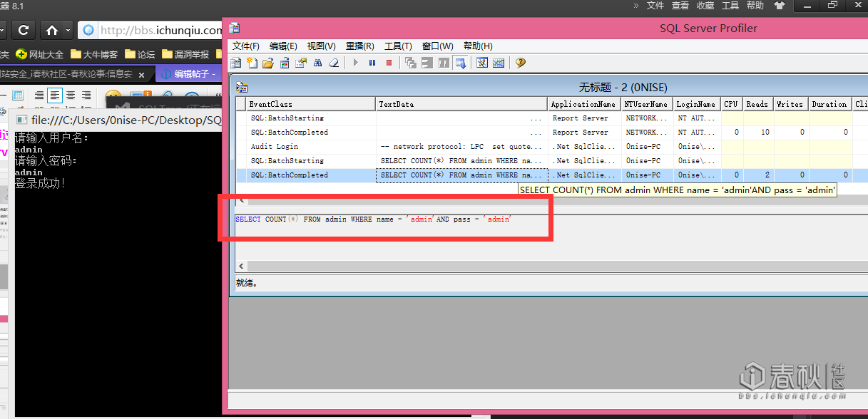Click the insert table icon in post editor
This screenshot has height=419, width=868.
click(x=19, y=95)
